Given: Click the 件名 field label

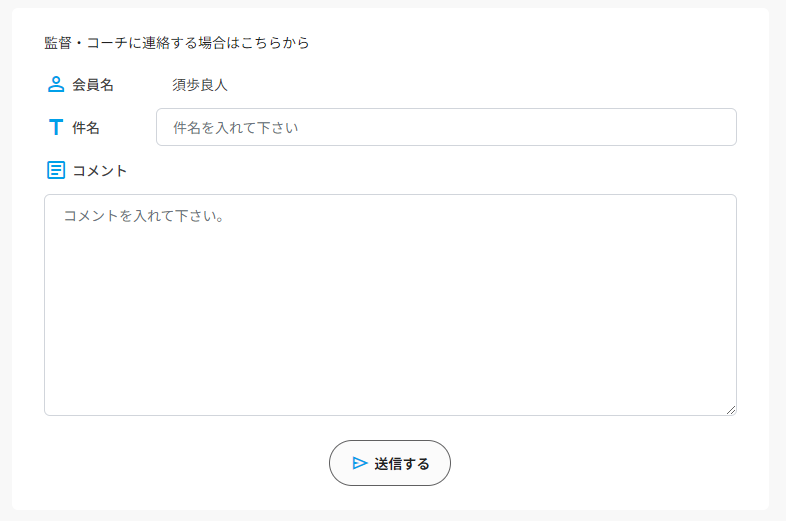Looking at the screenshot, I should [x=86, y=128].
